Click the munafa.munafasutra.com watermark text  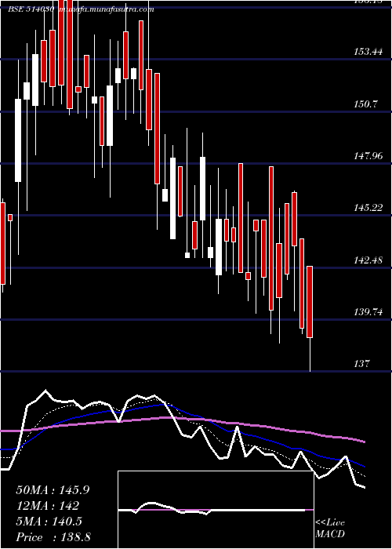coord(107,9)
